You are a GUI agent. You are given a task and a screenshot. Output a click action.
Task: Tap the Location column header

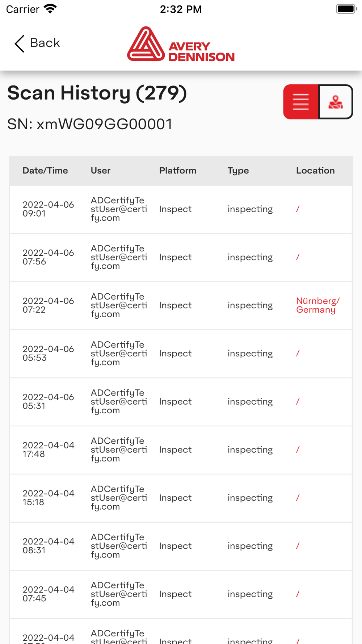315,171
